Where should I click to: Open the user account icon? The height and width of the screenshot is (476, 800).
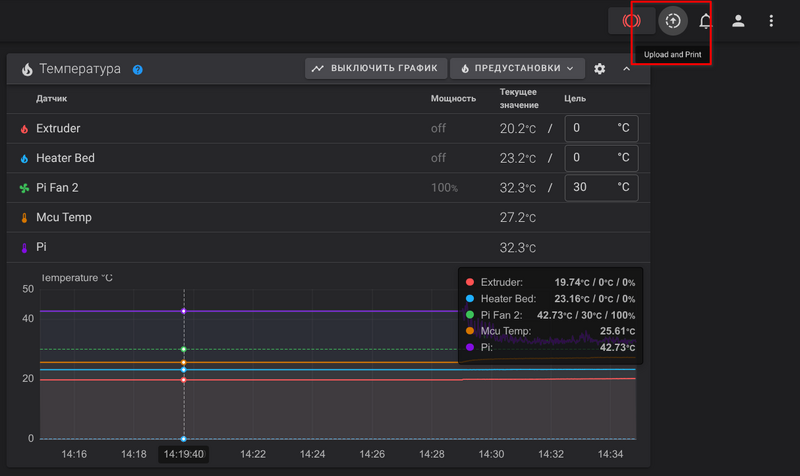click(738, 20)
